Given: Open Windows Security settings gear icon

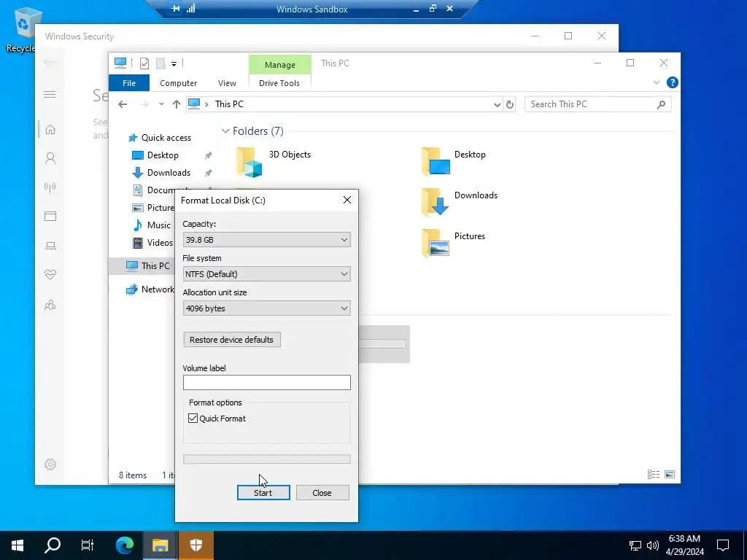Looking at the screenshot, I should coord(50,464).
